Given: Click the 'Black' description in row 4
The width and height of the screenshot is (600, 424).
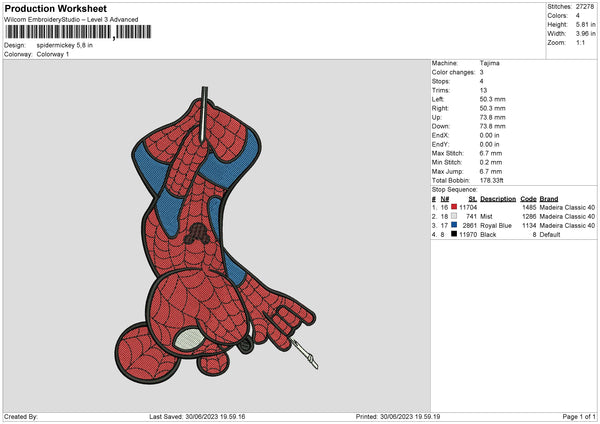Looking at the screenshot, I should (488, 235).
